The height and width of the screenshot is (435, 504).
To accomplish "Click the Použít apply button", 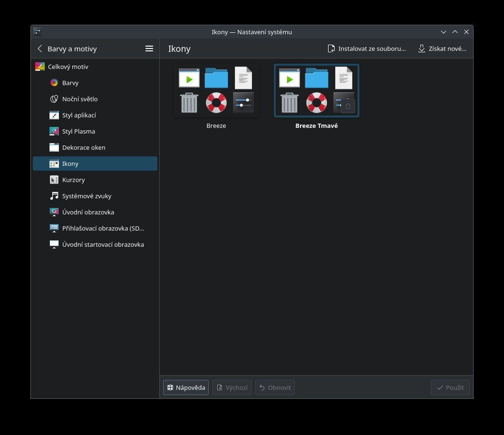I will (450, 387).
